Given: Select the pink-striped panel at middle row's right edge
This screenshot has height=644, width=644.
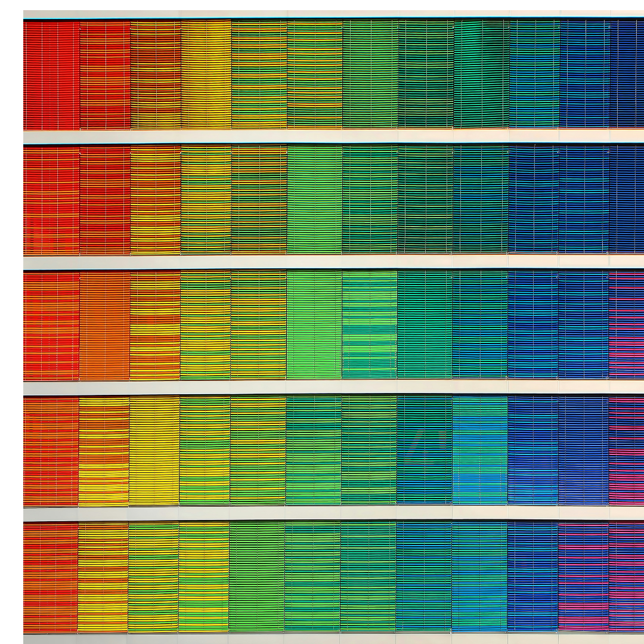Looking at the screenshot, I should coord(626,325).
